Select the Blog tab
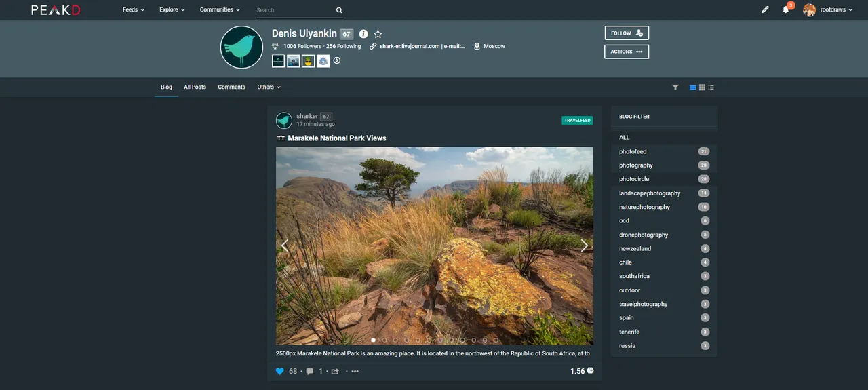 click(x=166, y=87)
